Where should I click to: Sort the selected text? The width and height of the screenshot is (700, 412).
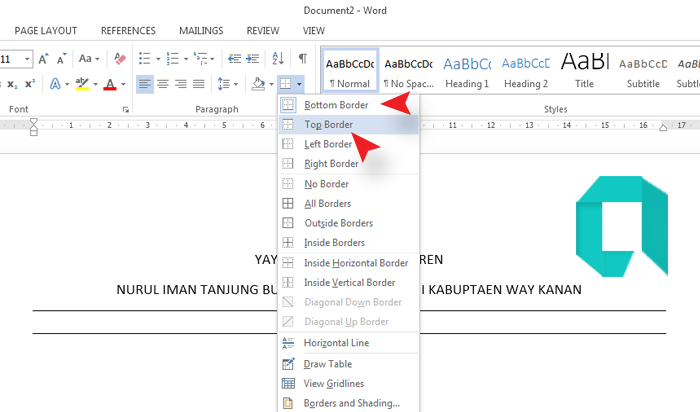[278, 58]
